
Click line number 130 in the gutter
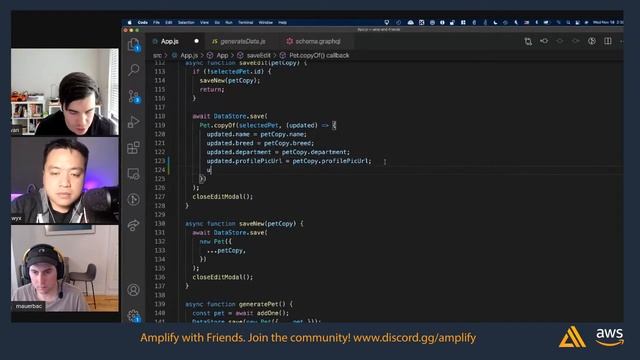click(160, 224)
